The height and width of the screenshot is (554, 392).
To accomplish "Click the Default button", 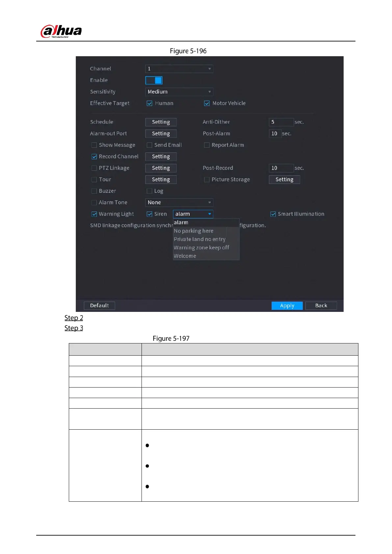I will 99,306.
